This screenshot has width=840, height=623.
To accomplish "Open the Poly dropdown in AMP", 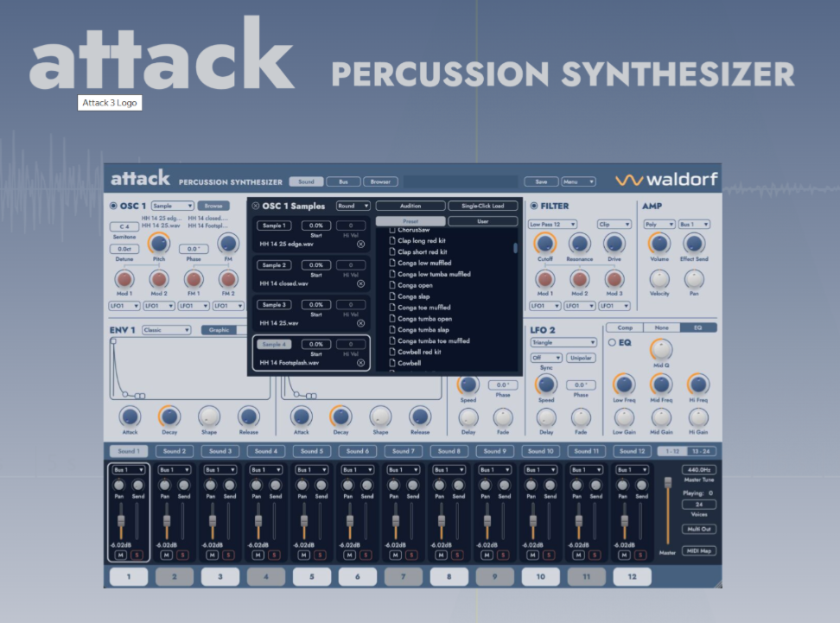I will [x=659, y=225].
